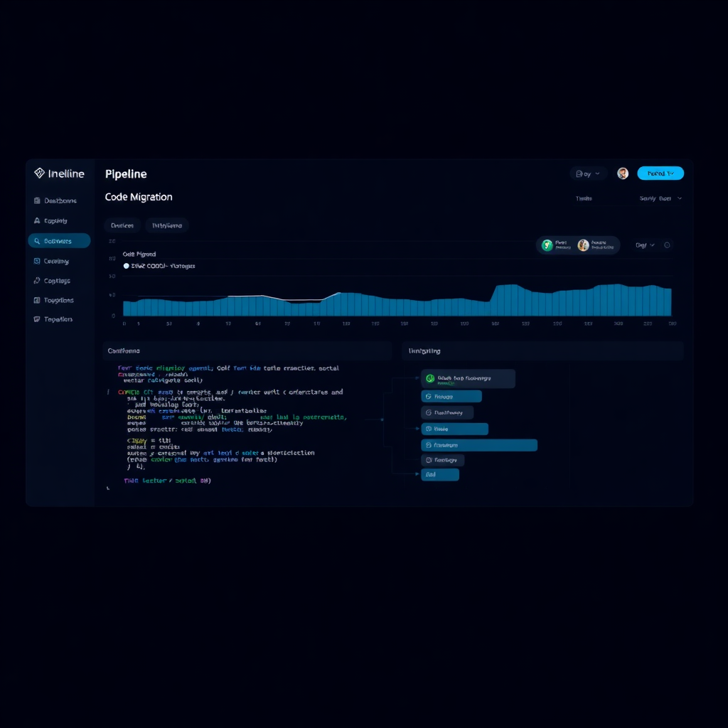Click the photo avatar in the contributors chip

click(x=583, y=245)
